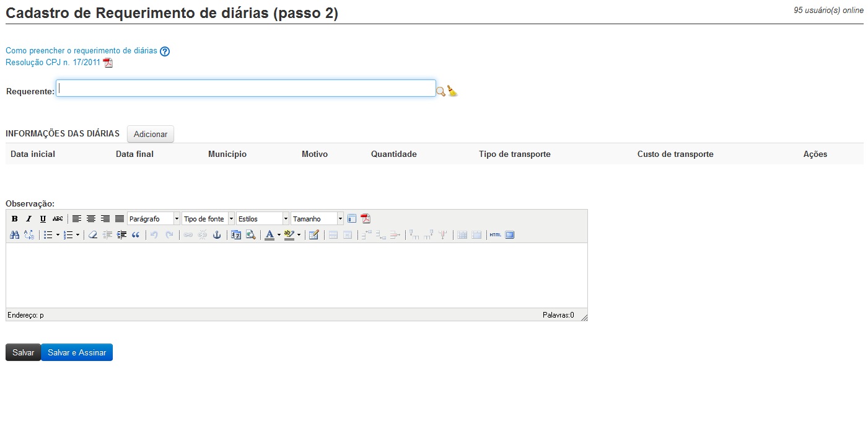Click the template icon next to Tamanho
868x423 pixels.
point(352,219)
